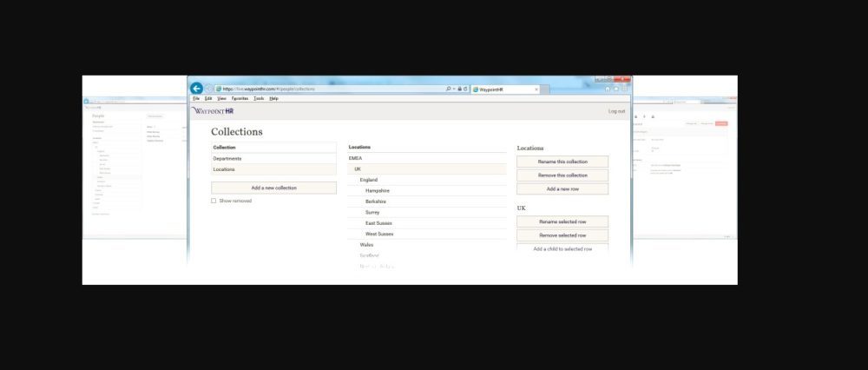Close the WaypointHR browser tab
Viewport: 868px width, 370px height.
pos(536,89)
